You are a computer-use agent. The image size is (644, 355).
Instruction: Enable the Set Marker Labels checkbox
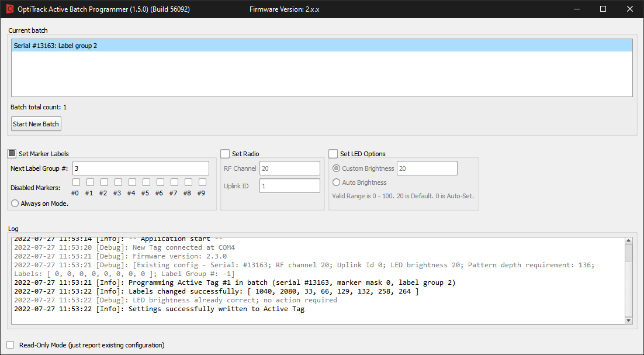point(11,153)
